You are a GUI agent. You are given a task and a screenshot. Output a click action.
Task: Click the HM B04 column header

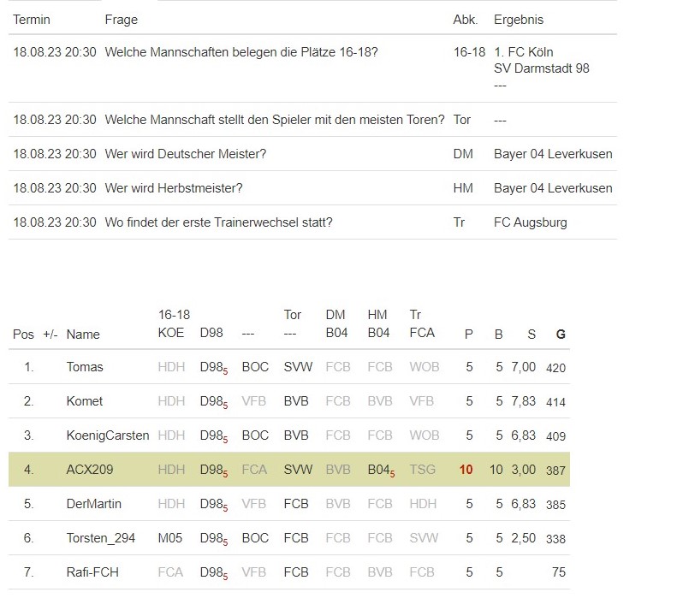(378, 324)
